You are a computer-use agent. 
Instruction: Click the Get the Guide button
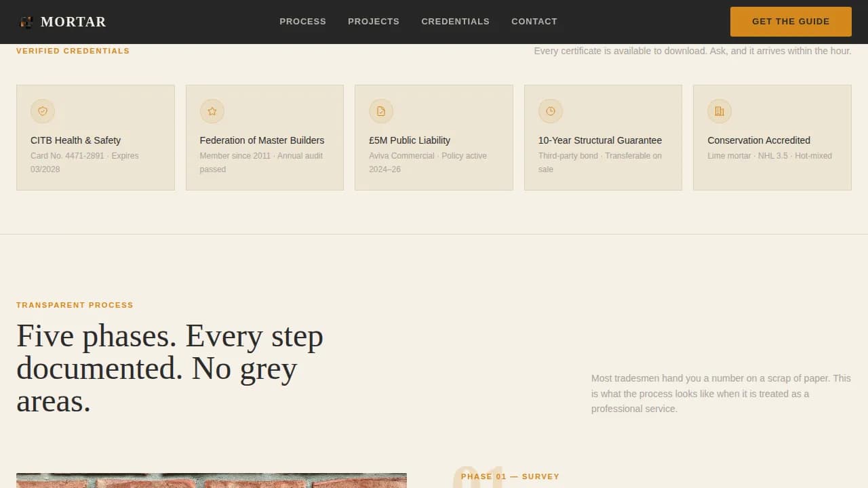coord(791,22)
